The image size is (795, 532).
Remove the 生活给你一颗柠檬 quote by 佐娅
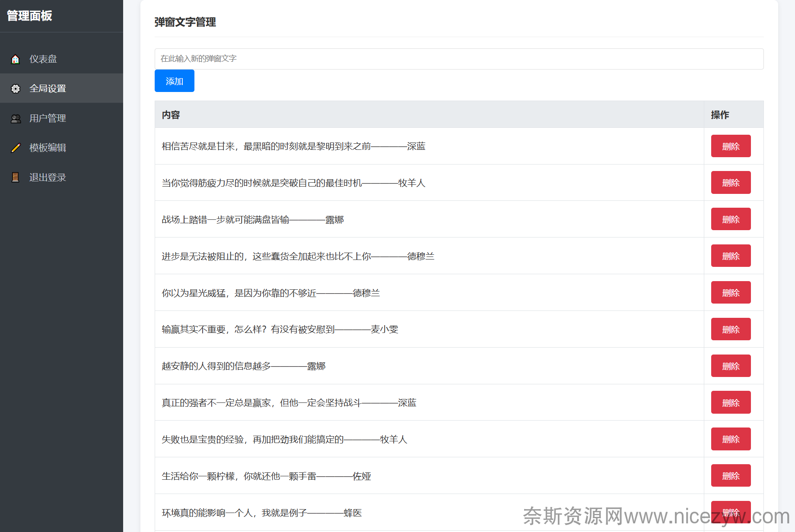(731, 476)
